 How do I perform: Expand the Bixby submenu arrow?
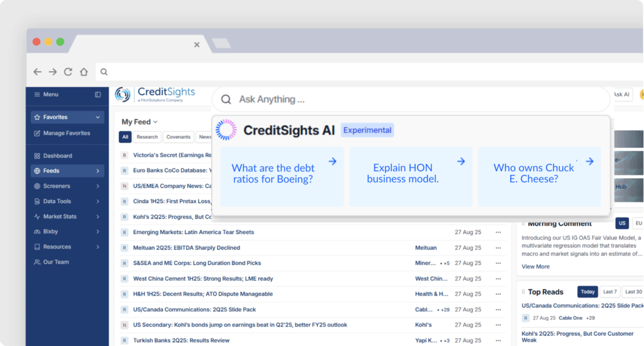(97, 232)
